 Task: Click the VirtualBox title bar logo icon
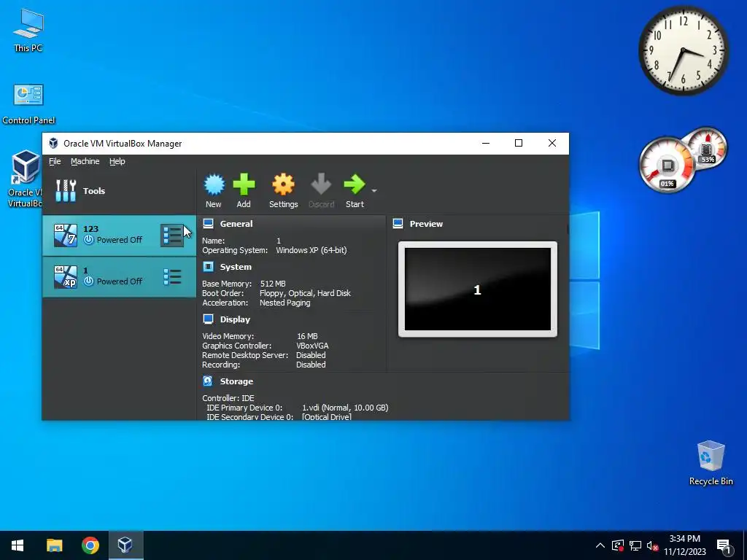click(x=53, y=144)
